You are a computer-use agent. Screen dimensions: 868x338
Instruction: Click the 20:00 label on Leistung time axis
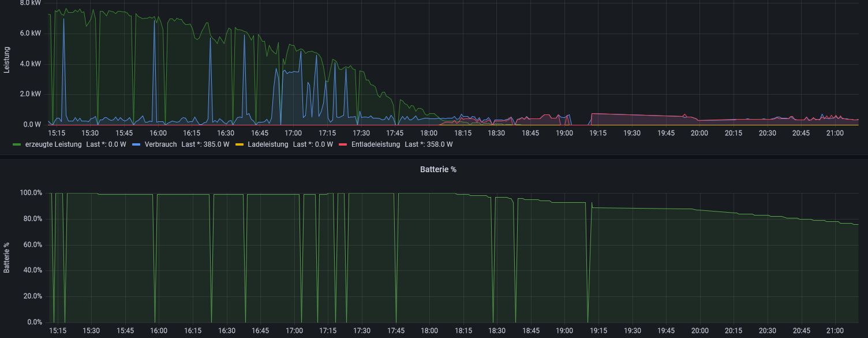tap(699, 133)
